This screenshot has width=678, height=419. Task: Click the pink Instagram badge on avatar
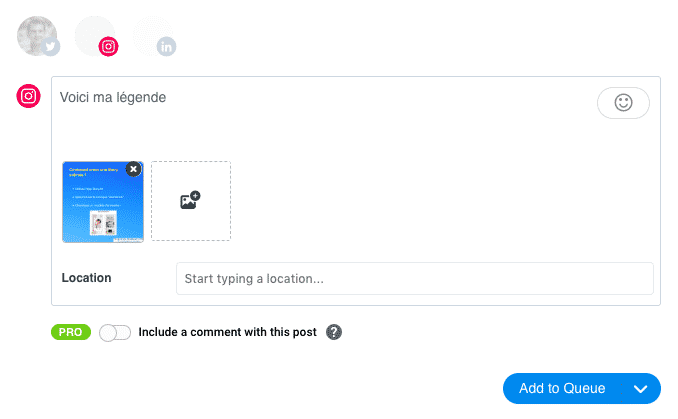[x=109, y=46]
